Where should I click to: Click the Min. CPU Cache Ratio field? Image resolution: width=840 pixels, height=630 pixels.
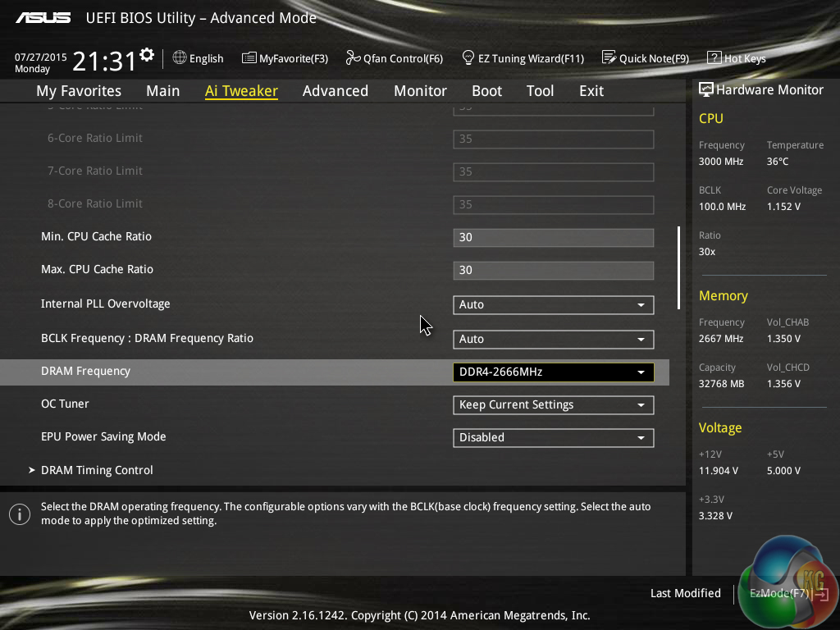553,238
